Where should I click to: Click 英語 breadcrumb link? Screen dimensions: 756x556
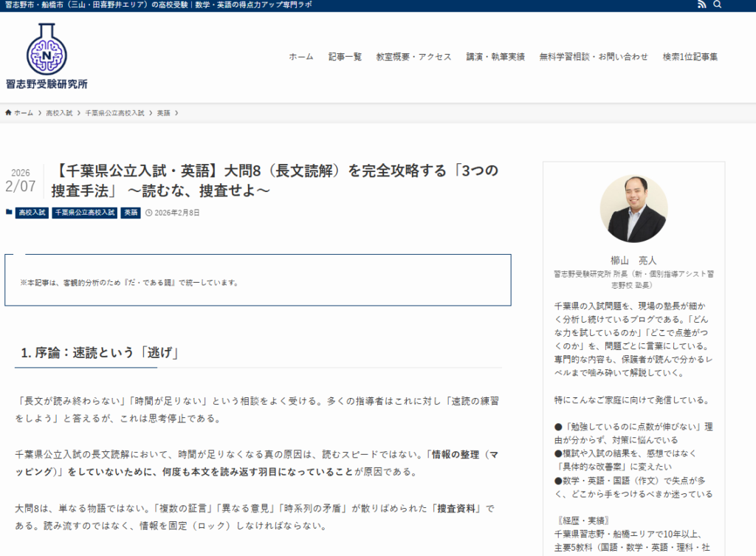pyautogui.click(x=163, y=113)
